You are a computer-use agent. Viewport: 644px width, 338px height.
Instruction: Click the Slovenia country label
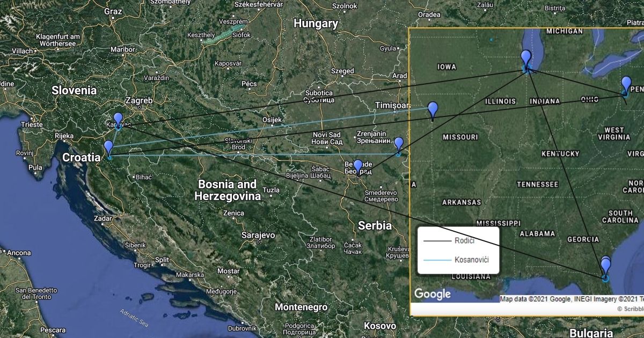point(74,91)
